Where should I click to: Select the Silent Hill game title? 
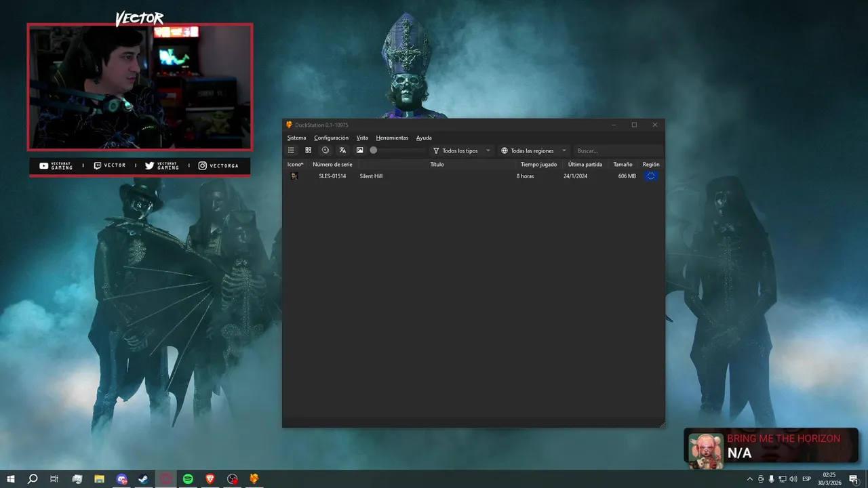tap(371, 176)
